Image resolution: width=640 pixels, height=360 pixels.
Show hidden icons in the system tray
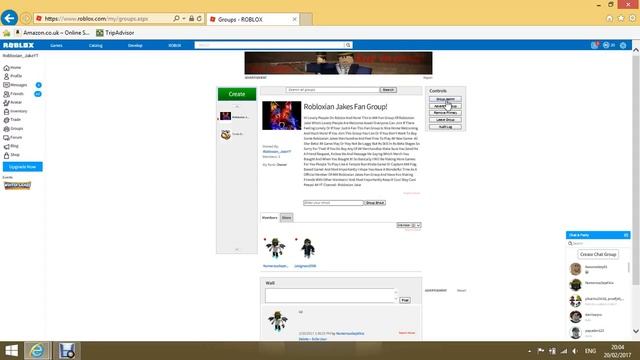coord(529,351)
